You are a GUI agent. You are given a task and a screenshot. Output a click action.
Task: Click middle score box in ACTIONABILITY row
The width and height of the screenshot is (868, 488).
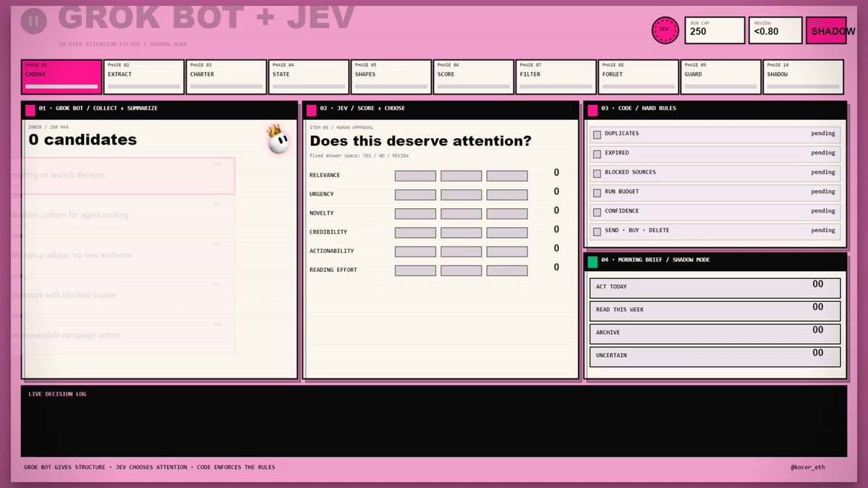461,252
